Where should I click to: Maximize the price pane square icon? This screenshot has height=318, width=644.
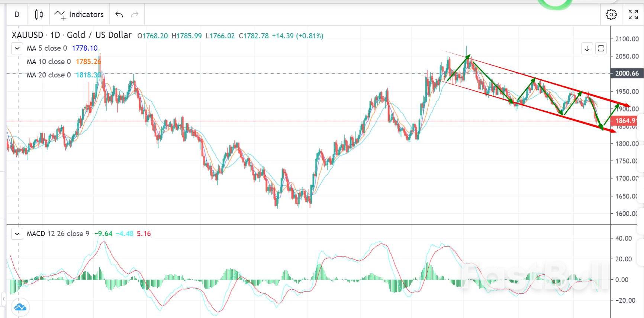pyautogui.click(x=601, y=48)
